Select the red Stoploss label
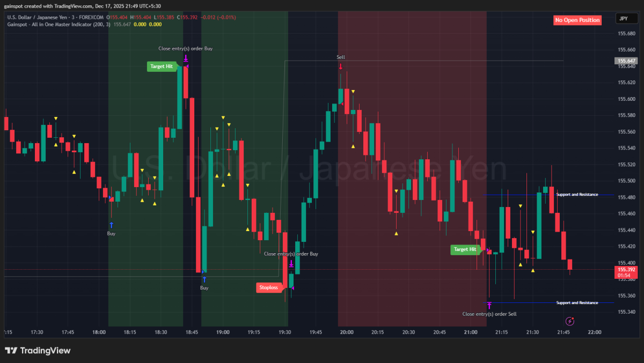The width and height of the screenshot is (644, 363). pyautogui.click(x=269, y=287)
